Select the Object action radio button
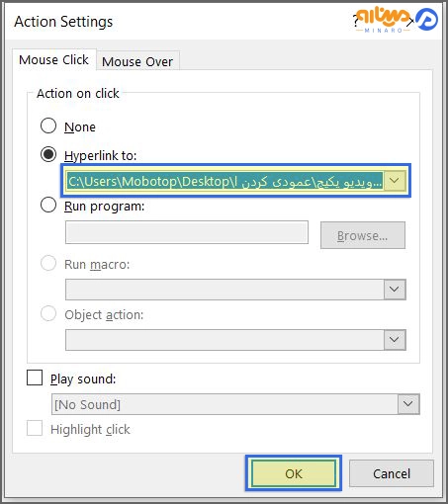 (48, 313)
